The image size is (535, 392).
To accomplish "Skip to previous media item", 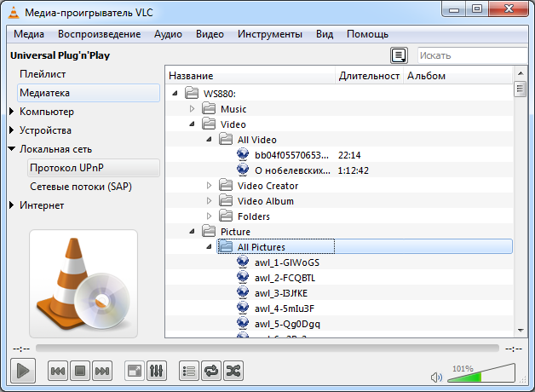I will [58, 371].
